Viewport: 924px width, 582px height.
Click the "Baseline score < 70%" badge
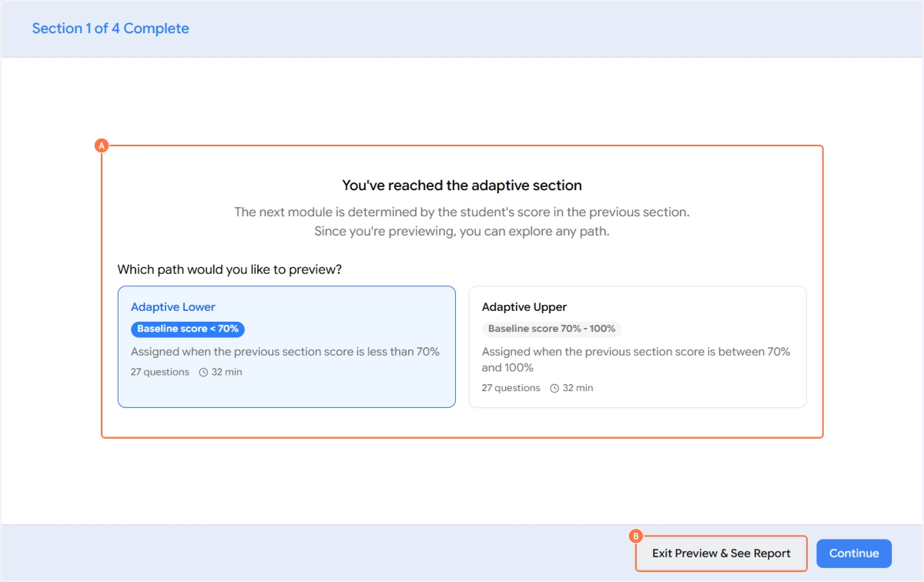(x=188, y=329)
